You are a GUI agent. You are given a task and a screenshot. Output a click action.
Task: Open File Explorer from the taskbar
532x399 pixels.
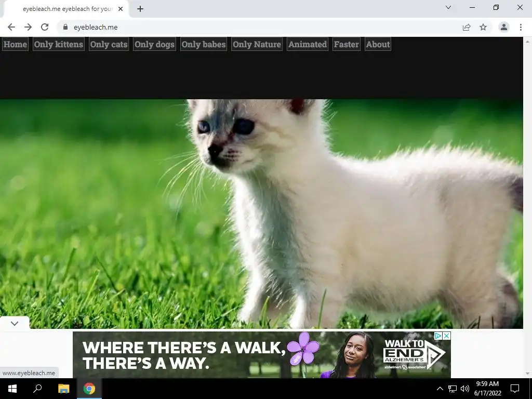point(63,389)
